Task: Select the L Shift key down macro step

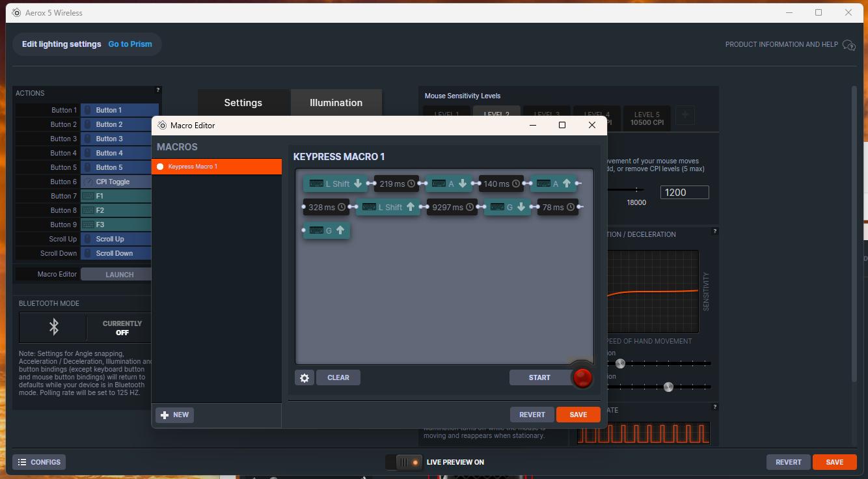Action: coord(335,184)
